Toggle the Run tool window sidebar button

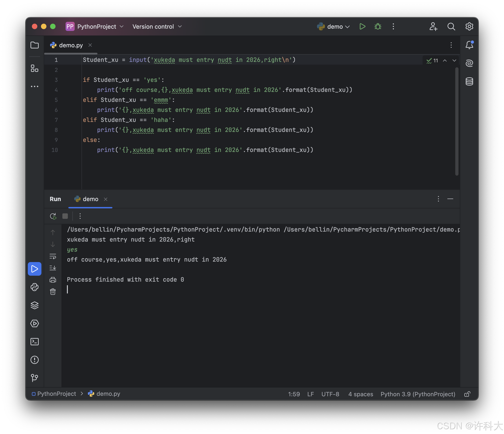(x=35, y=269)
